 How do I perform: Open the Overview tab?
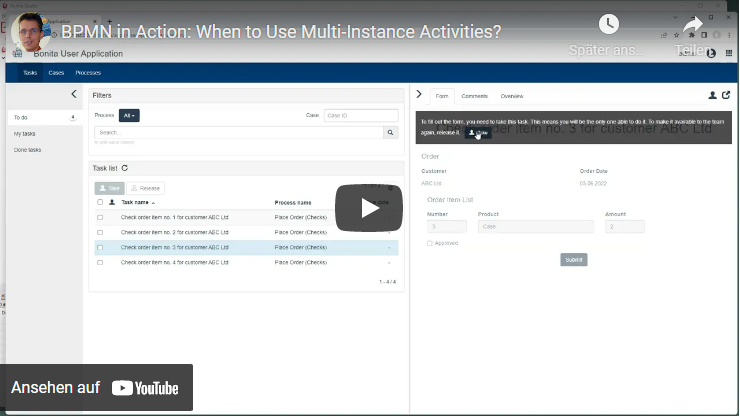click(511, 96)
